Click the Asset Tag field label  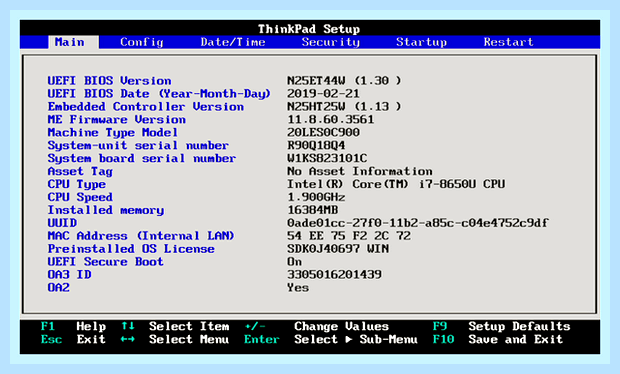tap(80, 171)
